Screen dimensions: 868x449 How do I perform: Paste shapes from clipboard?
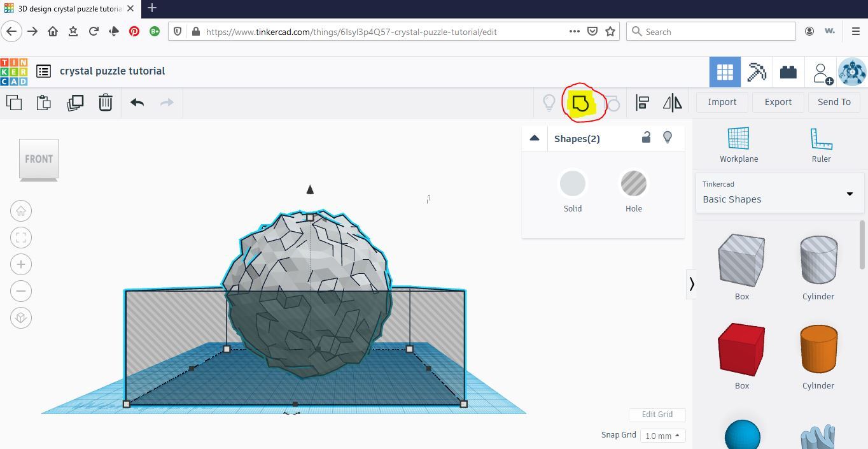44,103
